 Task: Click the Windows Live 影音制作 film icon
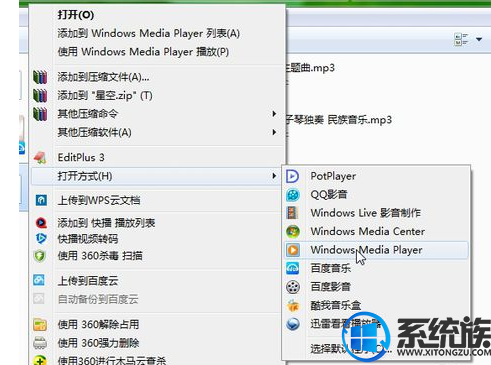(x=292, y=213)
